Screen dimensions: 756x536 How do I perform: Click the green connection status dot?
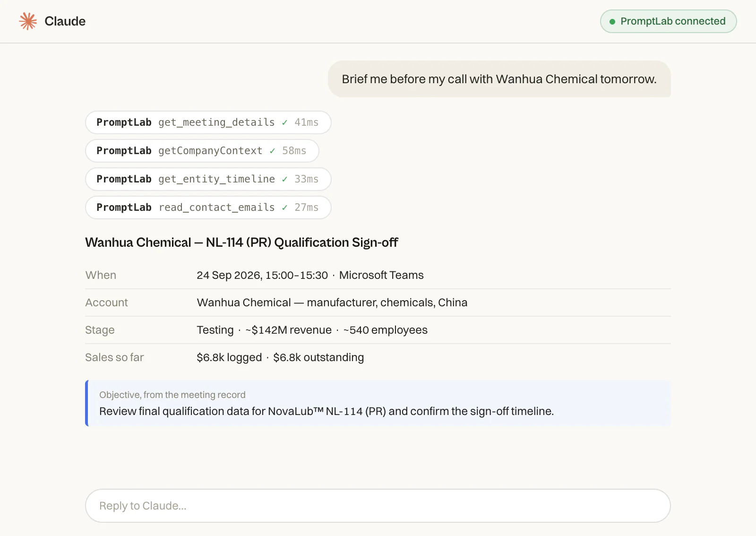[612, 22]
